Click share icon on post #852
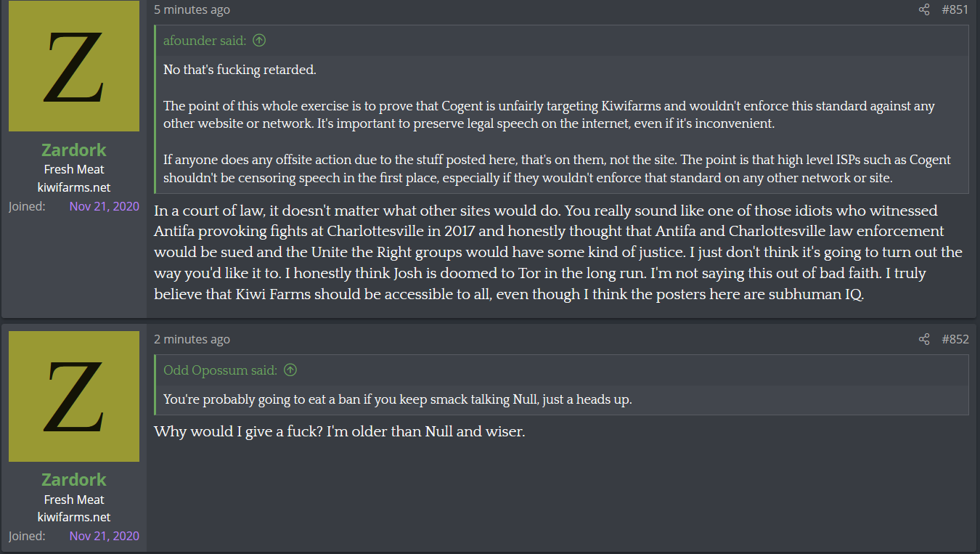980x554 pixels. [x=924, y=339]
